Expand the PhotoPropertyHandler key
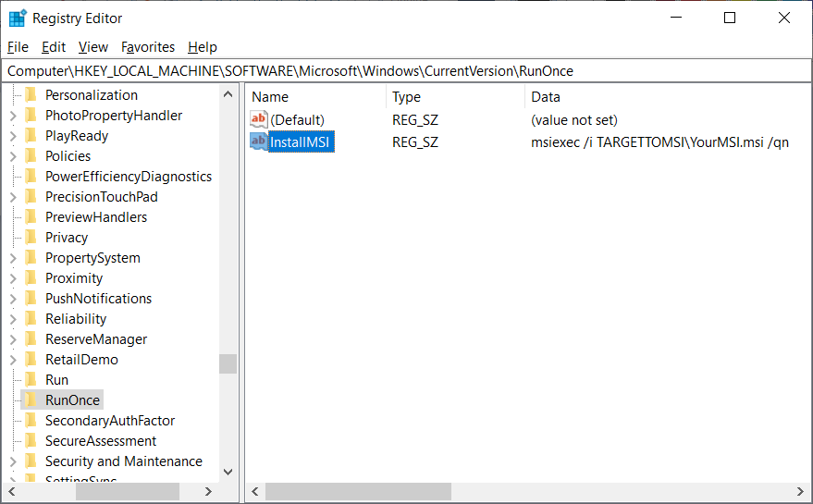Viewport: 813px width, 504px height. (14, 116)
